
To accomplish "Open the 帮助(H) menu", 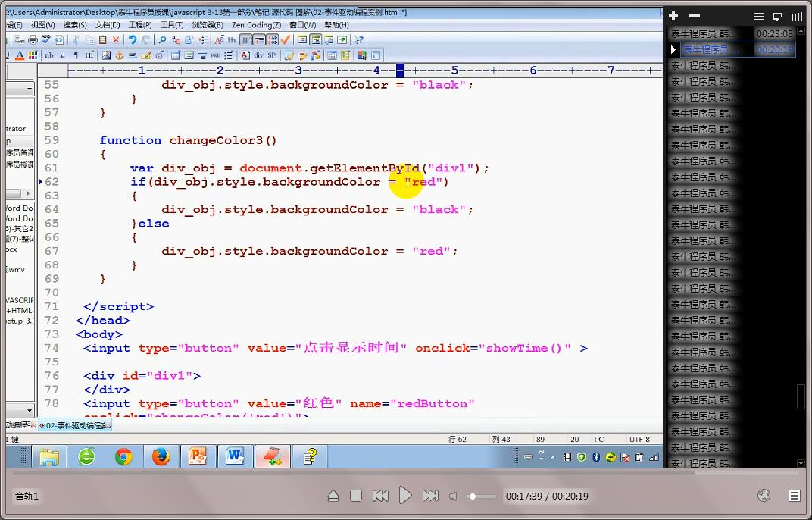I will [336, 25].
